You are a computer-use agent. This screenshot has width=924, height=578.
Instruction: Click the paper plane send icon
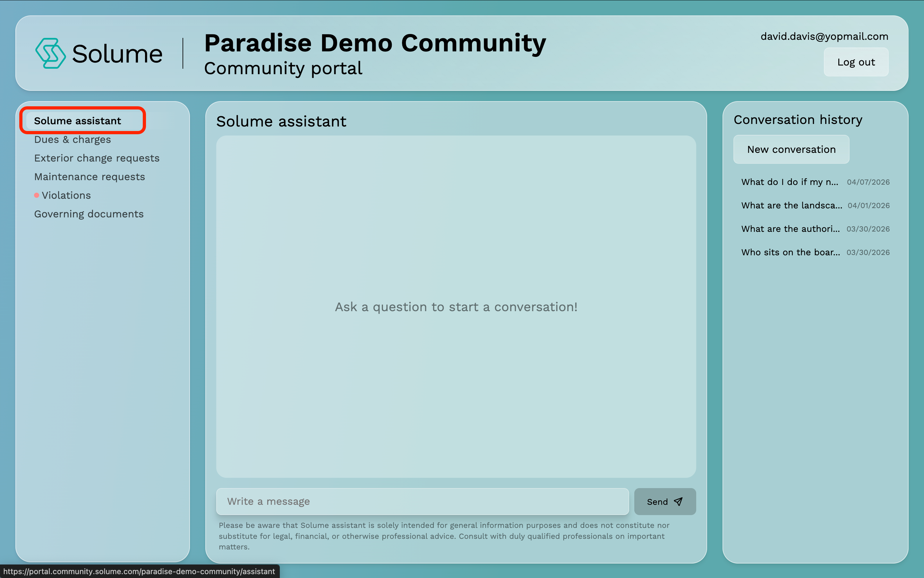tap(678, 502)
